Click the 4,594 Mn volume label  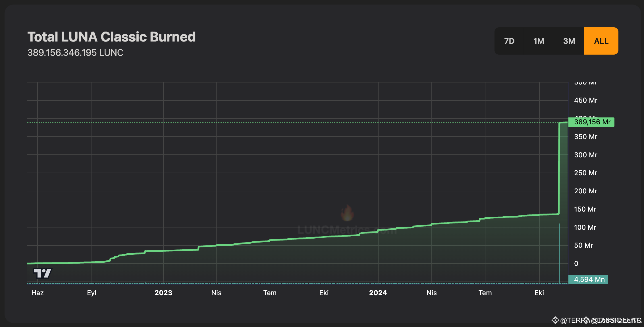click(588, 280)
